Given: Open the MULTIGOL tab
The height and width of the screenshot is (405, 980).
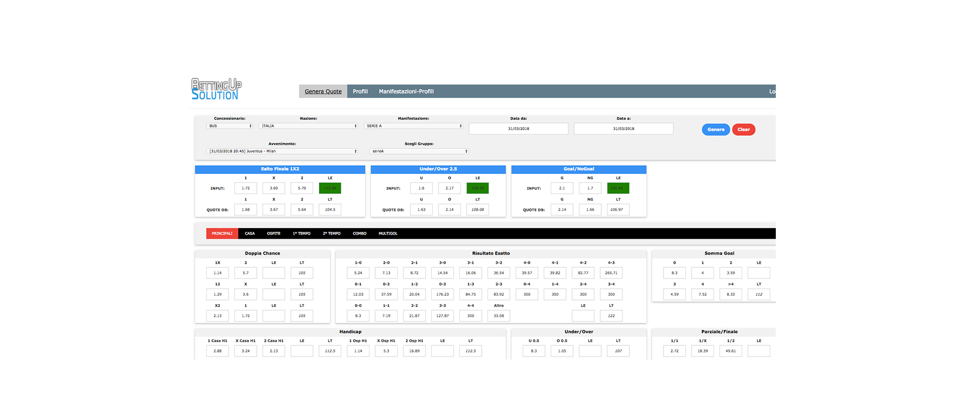Looking at the screenshot, I should click(x=388, y=234).
